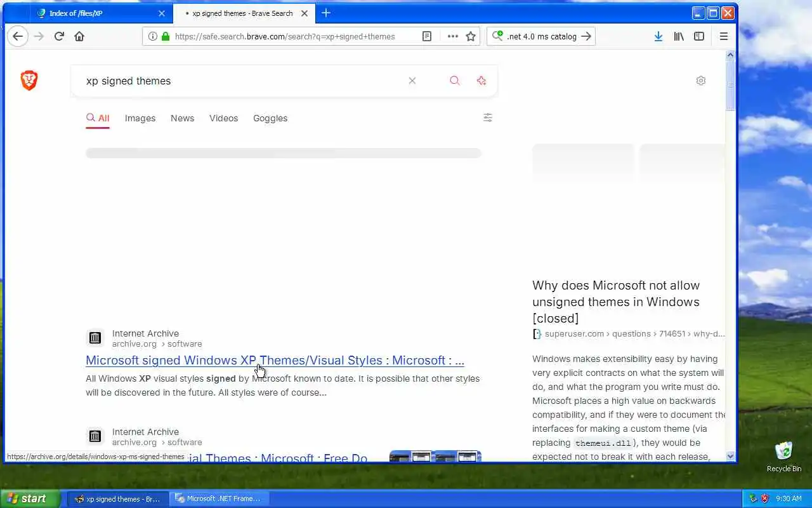This screenshot has width=812, height=508.
Task: Open the Goggles tab
Action: click(270, 118)
